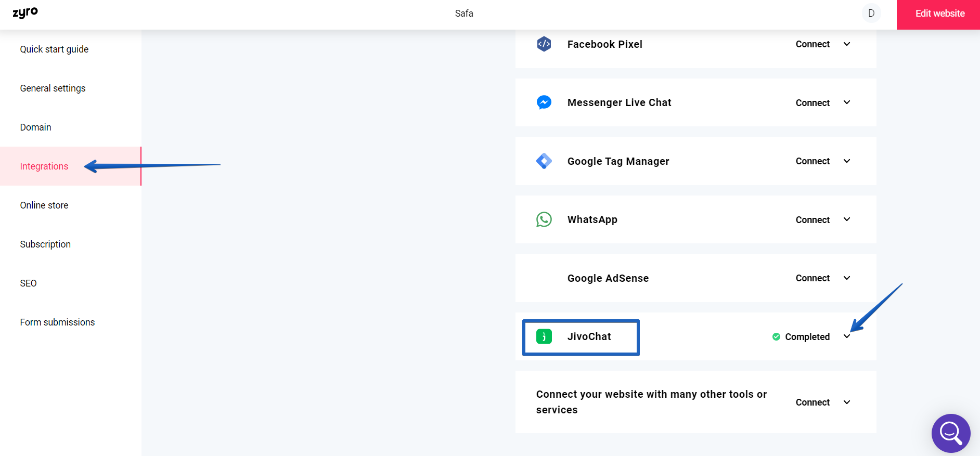Click the Facebook Pixel icon

coord(544,44)
